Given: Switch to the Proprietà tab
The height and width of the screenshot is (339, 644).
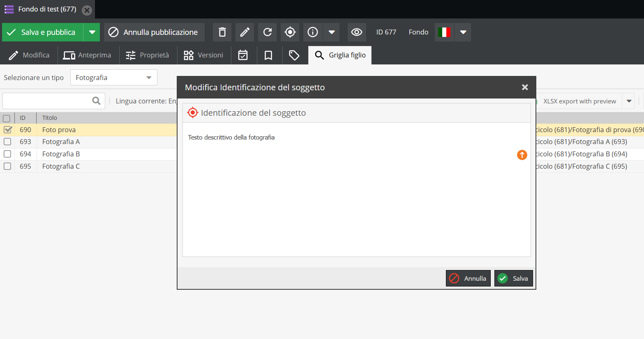Looking at the screenshot, I should [x=148, y=55].
